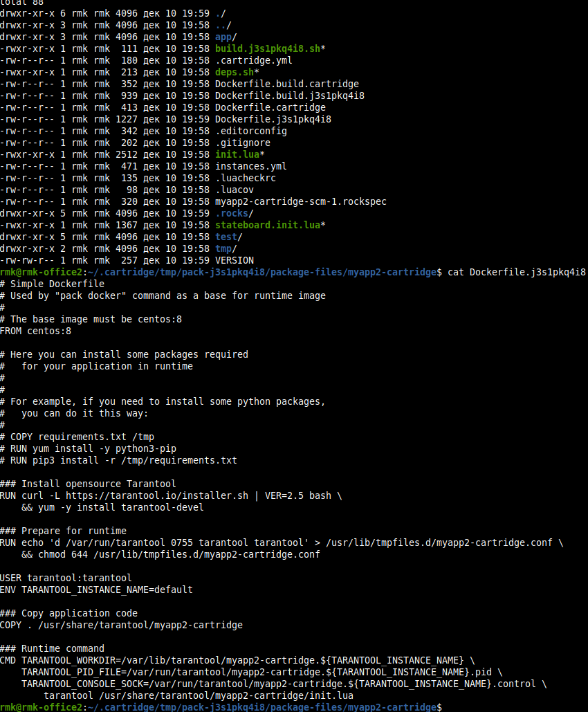This screenshot has width=588, height=712.
Task: Click the test/ directory name
Action: tap(228, 238)
